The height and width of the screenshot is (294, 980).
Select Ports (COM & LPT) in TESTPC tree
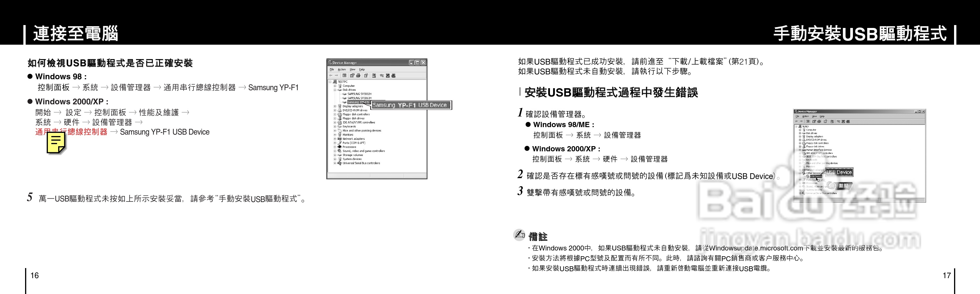tap(354, 143)
